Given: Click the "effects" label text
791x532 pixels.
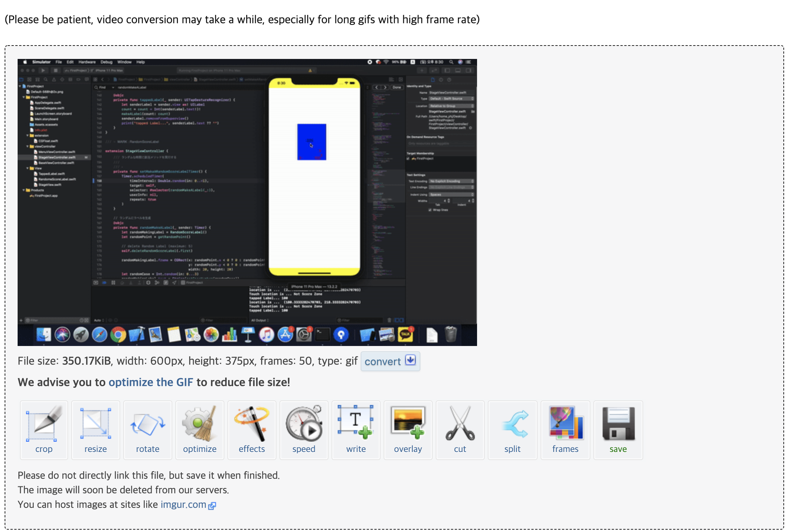Looking at the screenshot, I should [x=252, y=449].
